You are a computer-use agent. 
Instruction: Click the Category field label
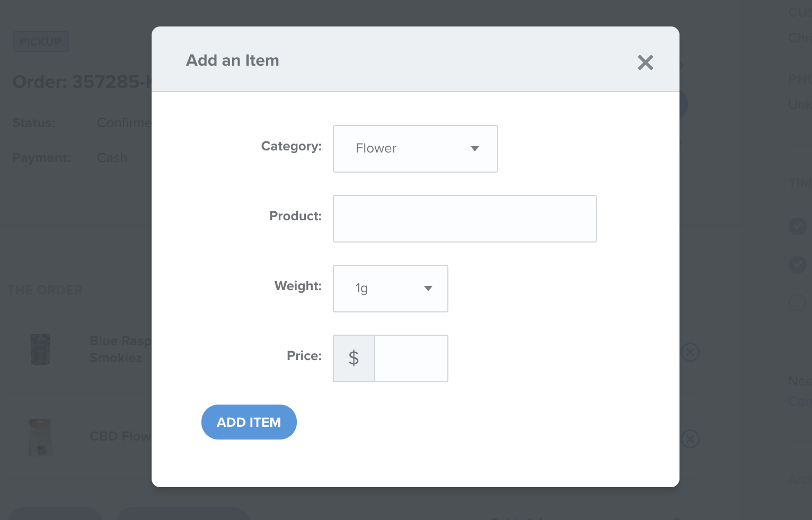click(x=292, y=146)
